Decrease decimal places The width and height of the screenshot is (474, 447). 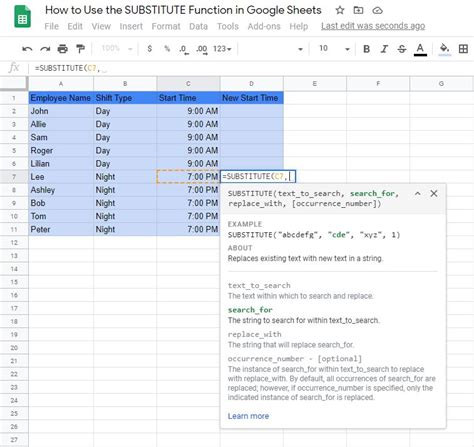pyautogui.click(x=184, y=49)
